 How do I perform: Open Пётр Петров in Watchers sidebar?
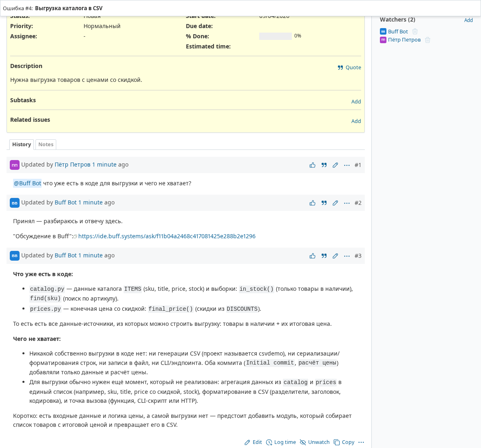404,40
